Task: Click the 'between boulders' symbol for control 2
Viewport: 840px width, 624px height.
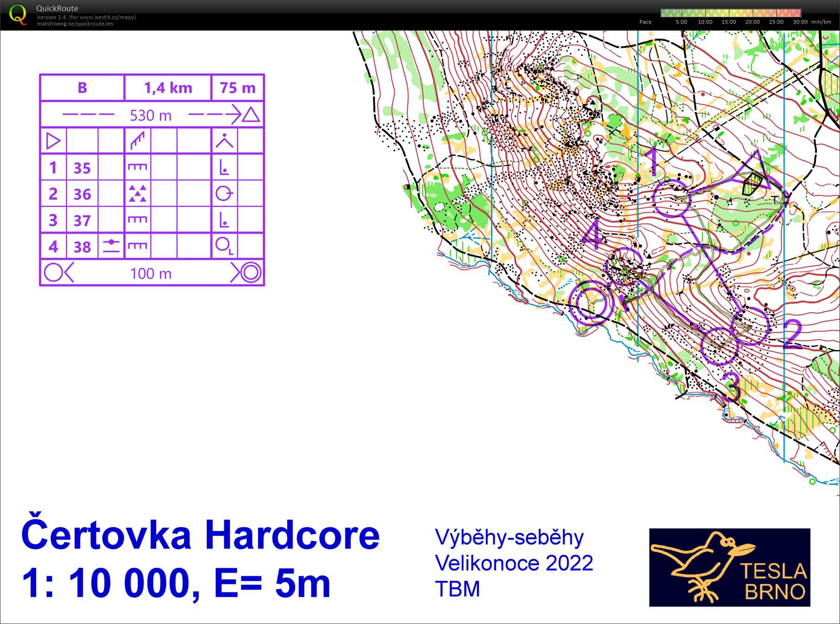Action: point(225,194)
